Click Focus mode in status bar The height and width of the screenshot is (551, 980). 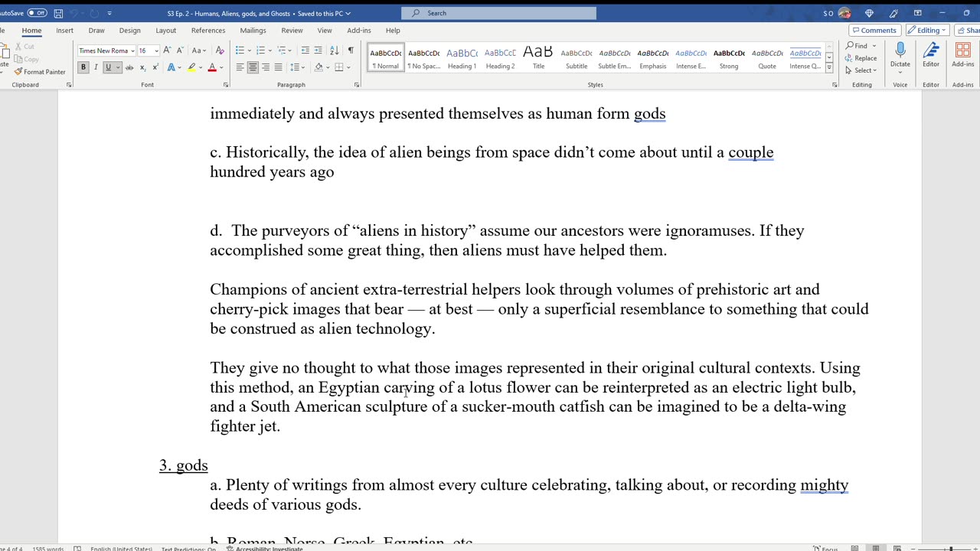tap(827, 548)
